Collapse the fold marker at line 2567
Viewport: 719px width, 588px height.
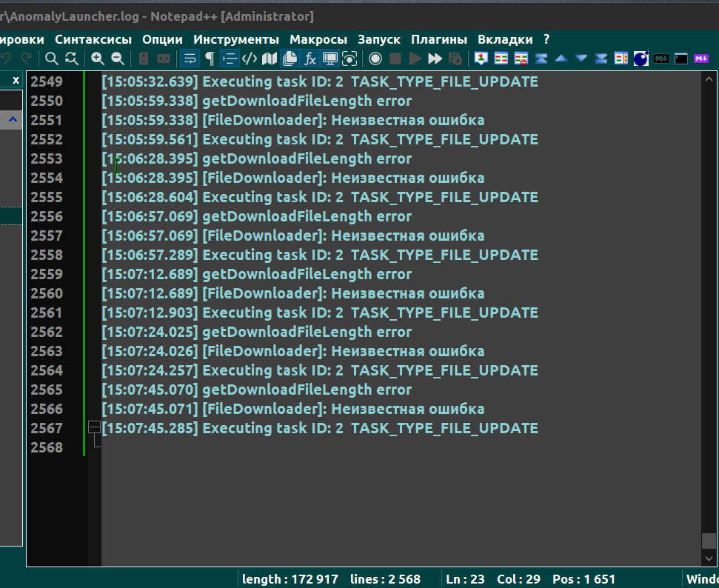(94, 427)
